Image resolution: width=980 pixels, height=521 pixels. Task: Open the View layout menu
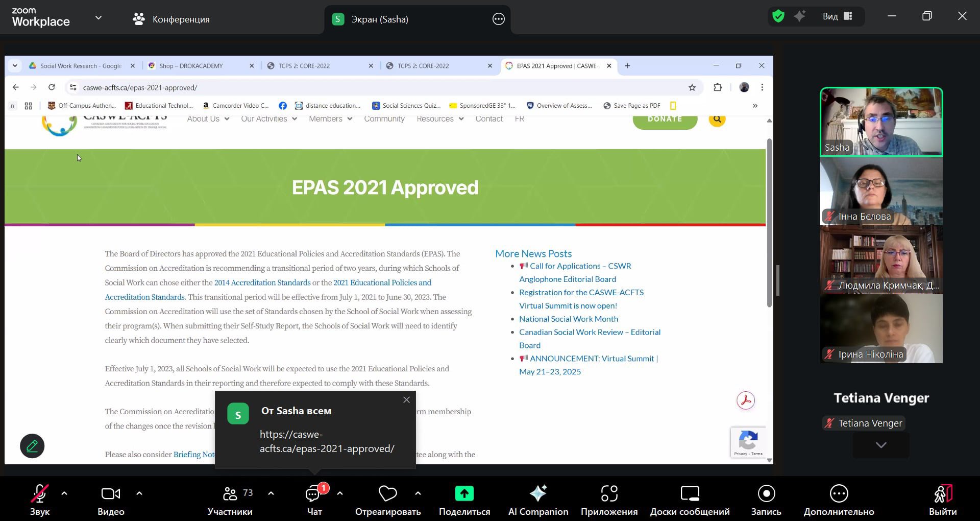coord(837,16)
